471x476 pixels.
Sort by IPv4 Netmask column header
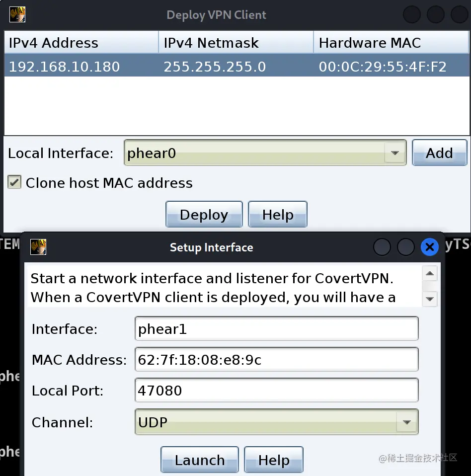(x=236, y=43)
